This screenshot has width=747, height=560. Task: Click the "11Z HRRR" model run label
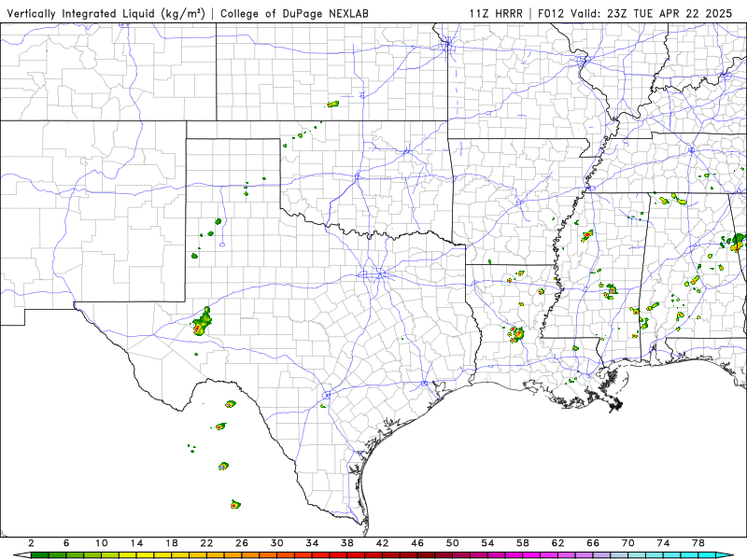pyautogui.click(x=496, y=13)
